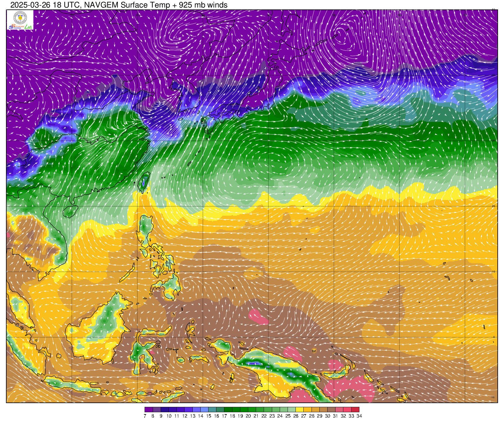Click the yellow 26–27 degree legend swatch
504x422 pixels.
tap(300, 410)
